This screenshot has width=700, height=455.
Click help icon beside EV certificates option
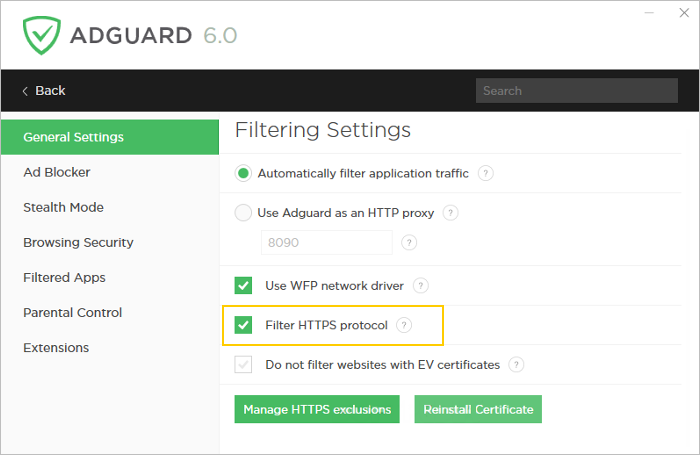(515, 365)
